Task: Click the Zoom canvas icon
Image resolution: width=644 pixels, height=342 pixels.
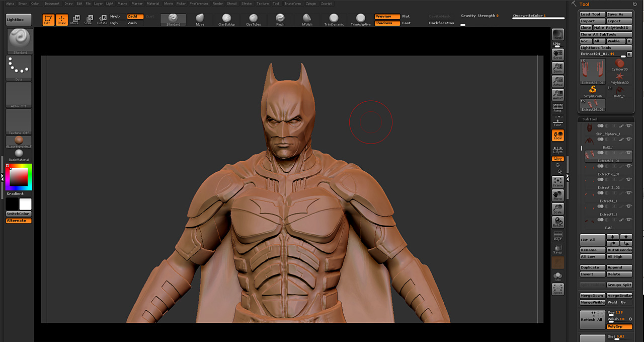Action: tap(557, 68)
